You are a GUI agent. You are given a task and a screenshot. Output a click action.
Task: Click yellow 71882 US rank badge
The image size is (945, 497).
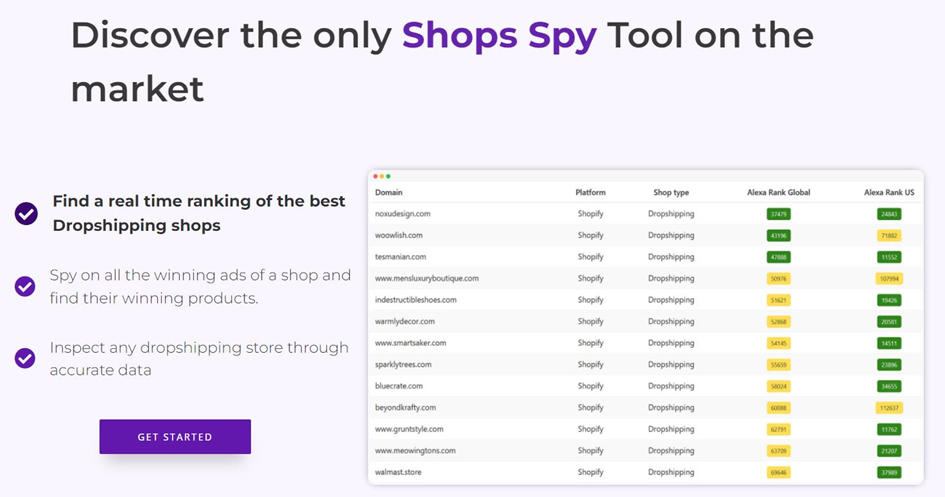tap(889, 236)
